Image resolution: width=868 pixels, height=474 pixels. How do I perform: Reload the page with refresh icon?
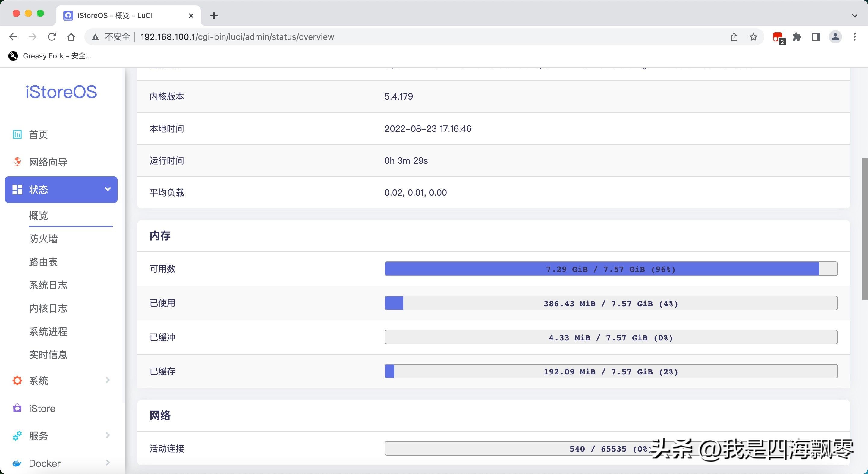tap(52, 37)
